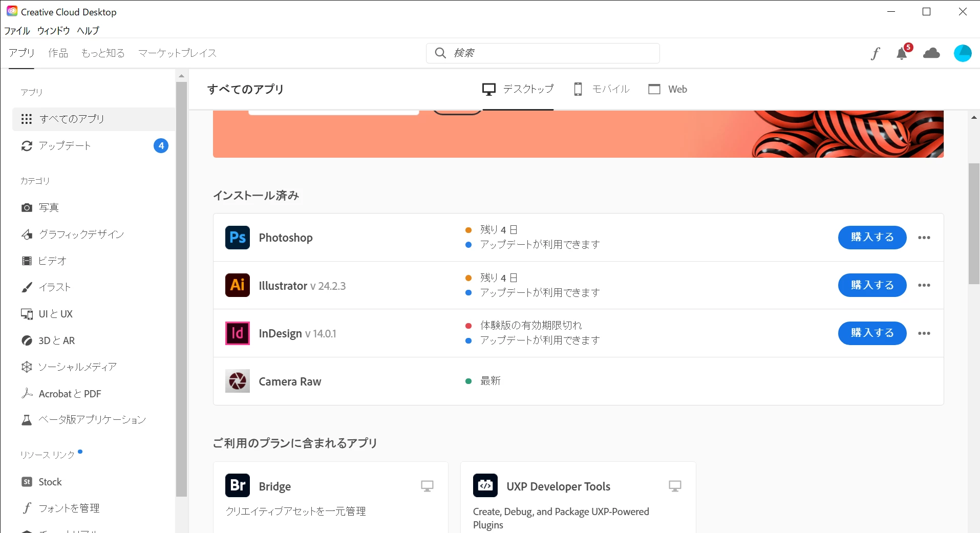Switch to the もっと知る tab
980x533 pixels.
103,53
